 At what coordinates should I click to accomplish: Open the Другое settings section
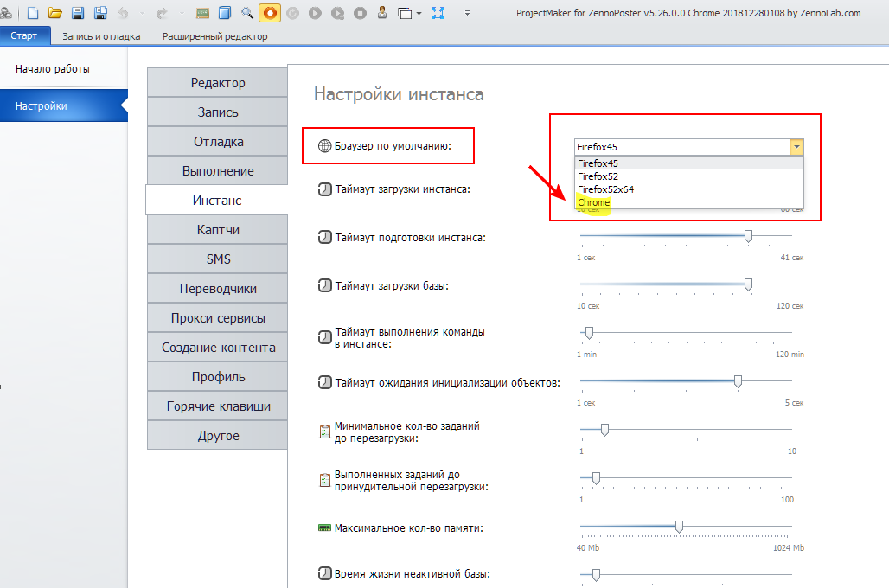(218, 436)
